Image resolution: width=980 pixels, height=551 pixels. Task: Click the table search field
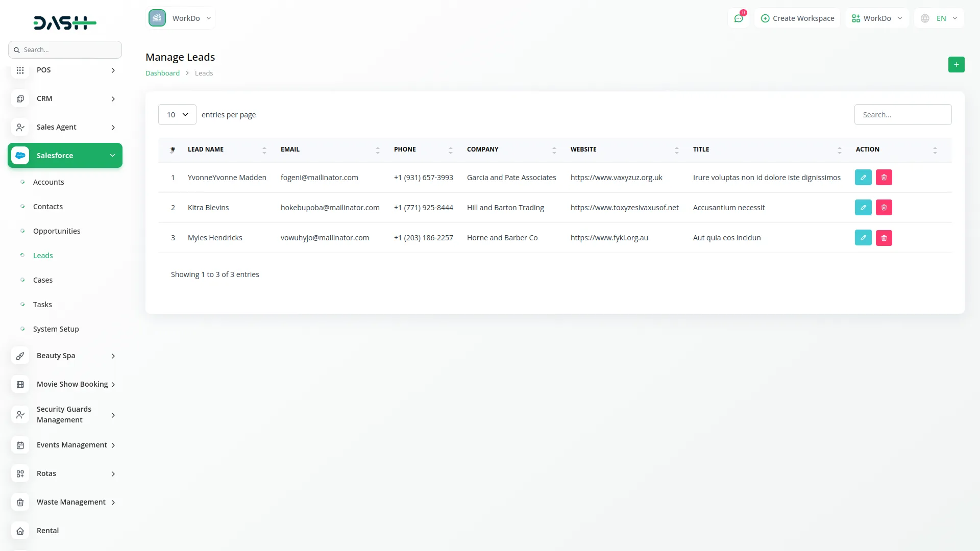pyautogui.click(x=902, y=114)
